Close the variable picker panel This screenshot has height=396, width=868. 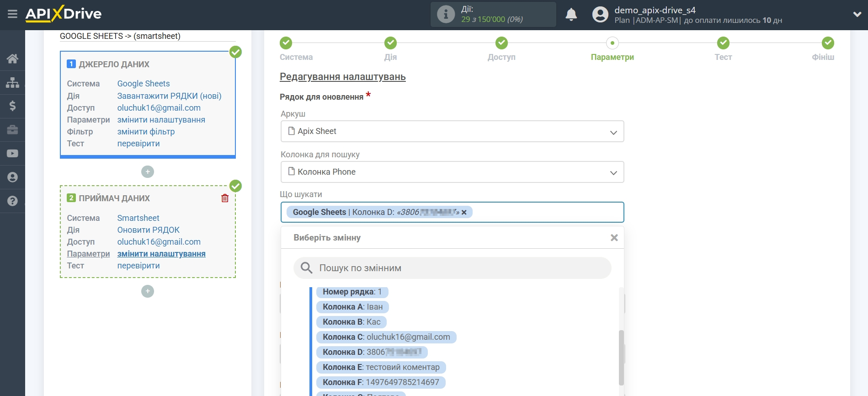click(x=614, y=238)
